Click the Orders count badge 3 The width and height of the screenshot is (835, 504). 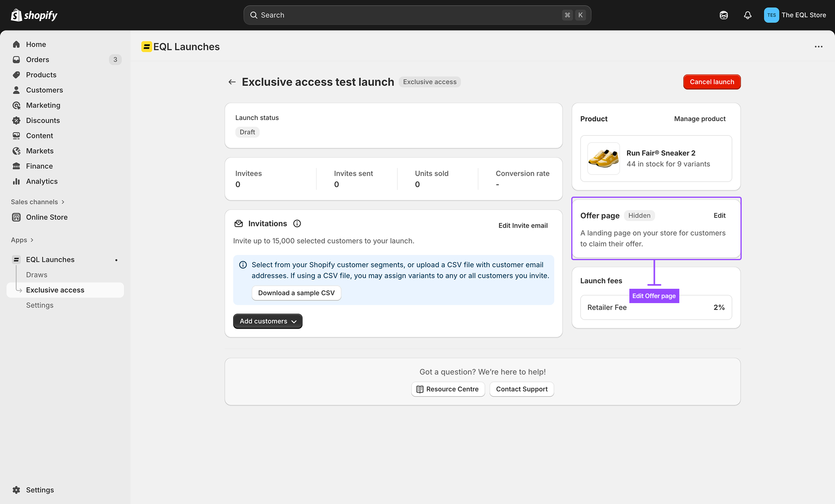115,60
